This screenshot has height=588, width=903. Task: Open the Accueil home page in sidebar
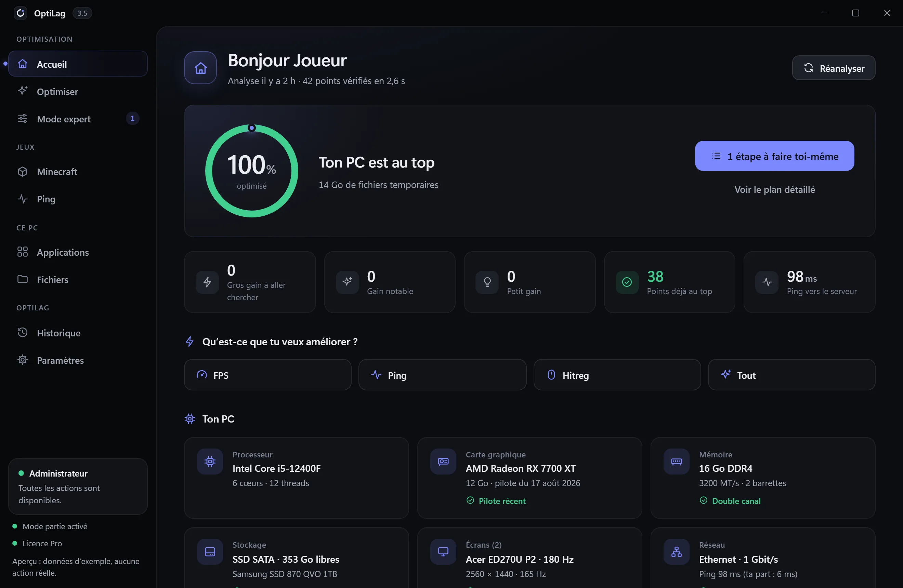pyautogui.click(x=78, y=64)
